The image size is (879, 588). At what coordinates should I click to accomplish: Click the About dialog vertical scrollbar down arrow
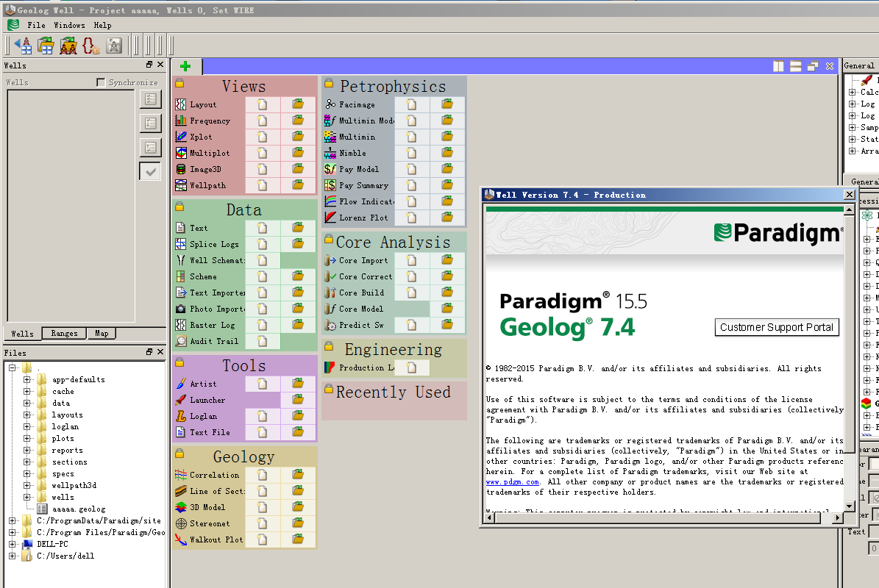(850, 506)
